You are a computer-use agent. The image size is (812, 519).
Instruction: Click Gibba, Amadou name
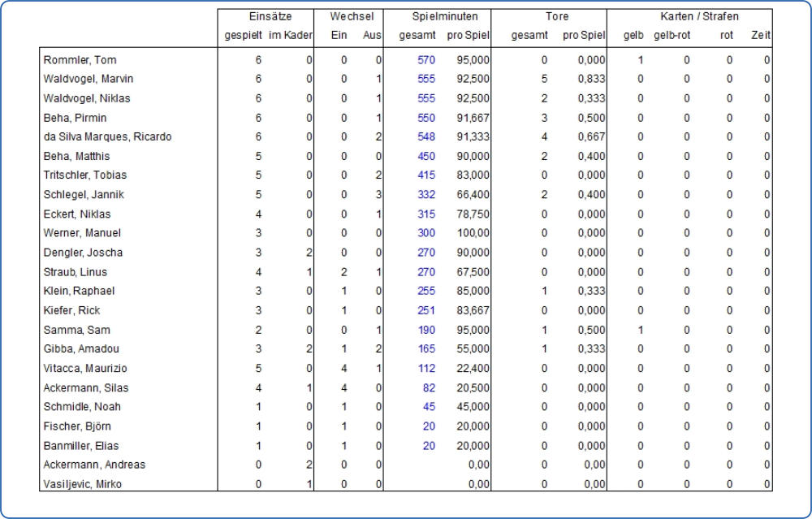click(x=80, y=349)
